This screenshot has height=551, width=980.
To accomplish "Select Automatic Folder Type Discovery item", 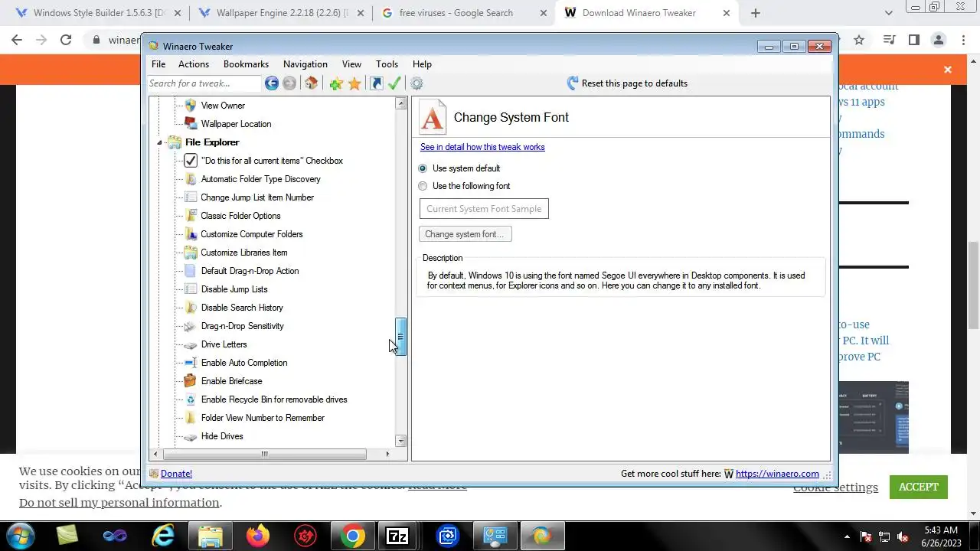I will point(260,179).
